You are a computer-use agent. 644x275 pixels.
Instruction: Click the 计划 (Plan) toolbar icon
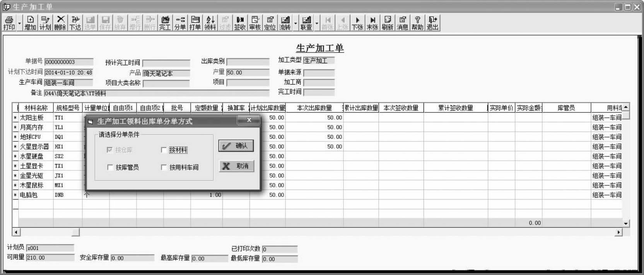click(x=45, y=23)
